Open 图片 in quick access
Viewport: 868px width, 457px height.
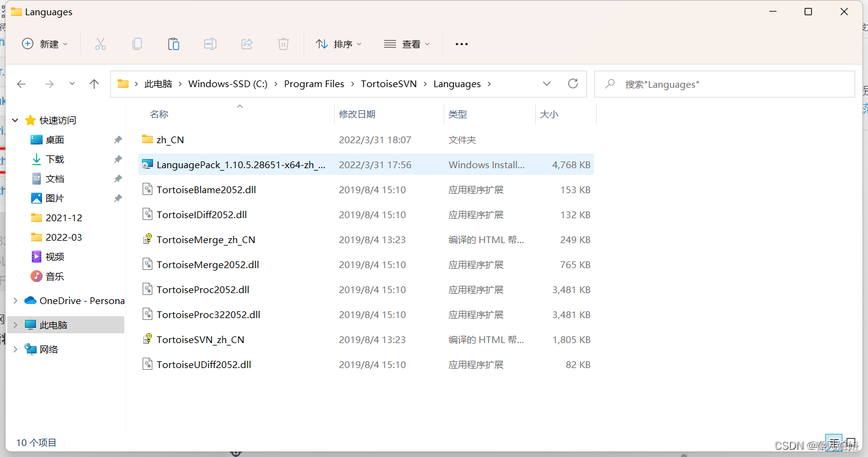tap(55, 198)
